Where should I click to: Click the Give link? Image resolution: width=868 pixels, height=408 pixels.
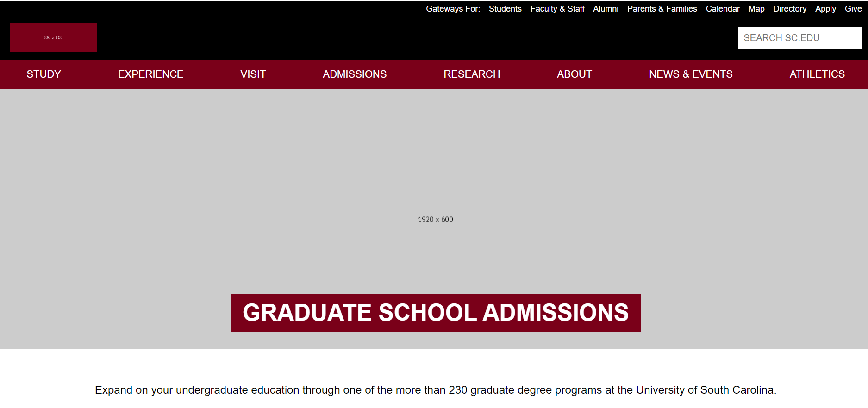coord(853,9)
